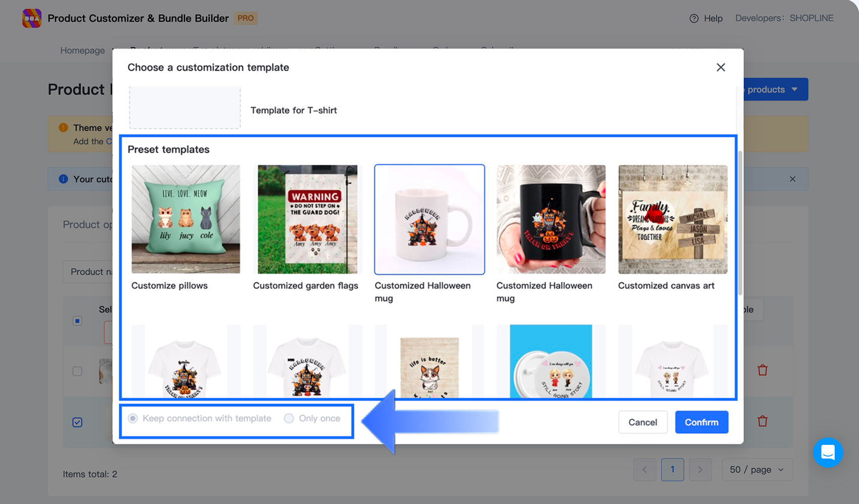This screenshot has width=859, height=504.
Task: Click the orange theme warning icon
Action: point(63,128)
